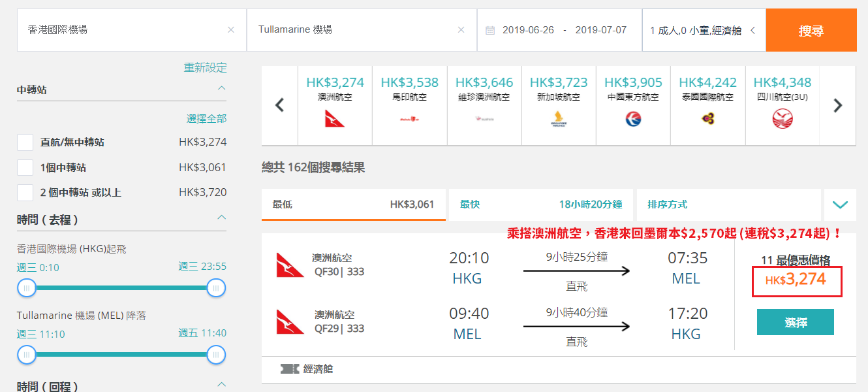Click the orange 搜尋 search button
This screenshot has height=392, width=868.
pos(811,30)
